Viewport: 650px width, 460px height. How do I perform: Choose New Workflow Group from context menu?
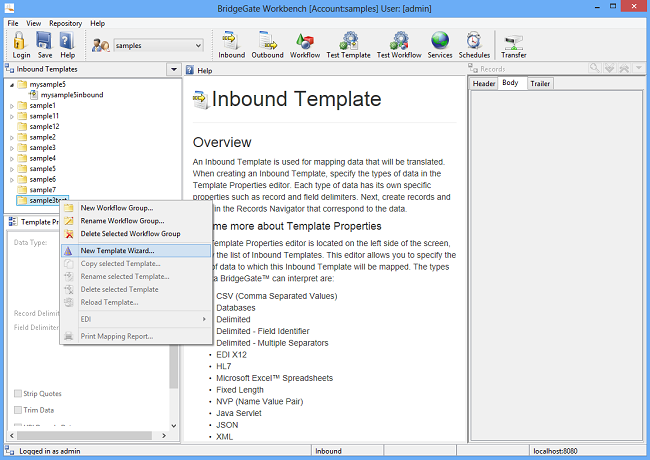[x=136, y=208]
